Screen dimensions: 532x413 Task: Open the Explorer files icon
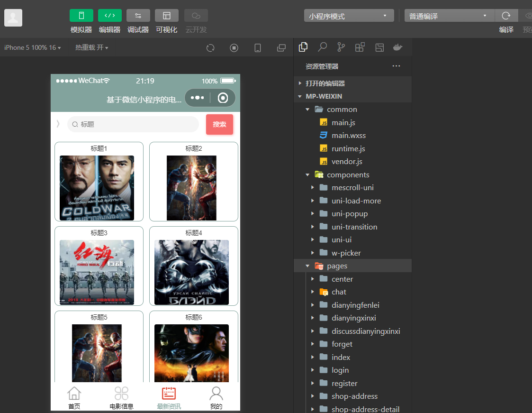(303, 47)
